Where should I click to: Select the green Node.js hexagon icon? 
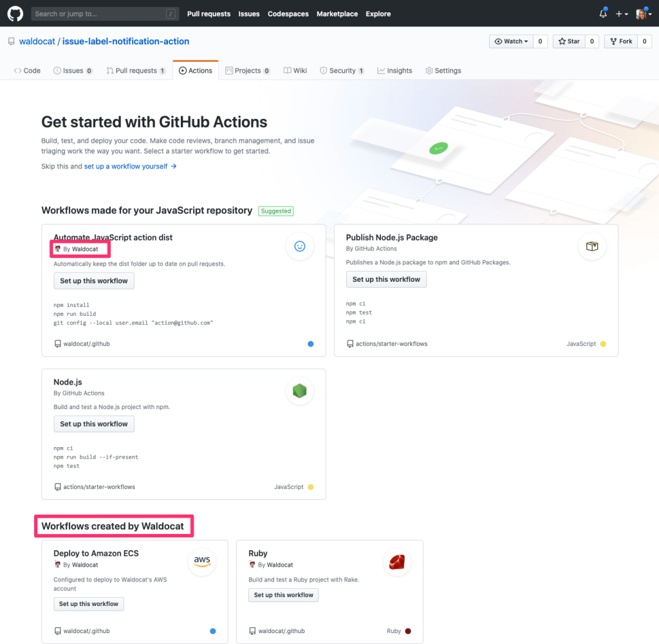coord(299,391)
